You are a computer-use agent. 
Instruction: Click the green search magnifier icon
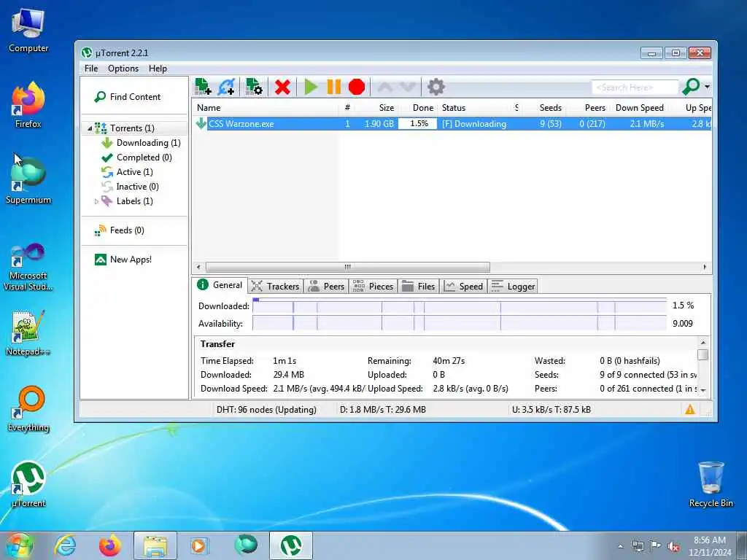(691, 87)
